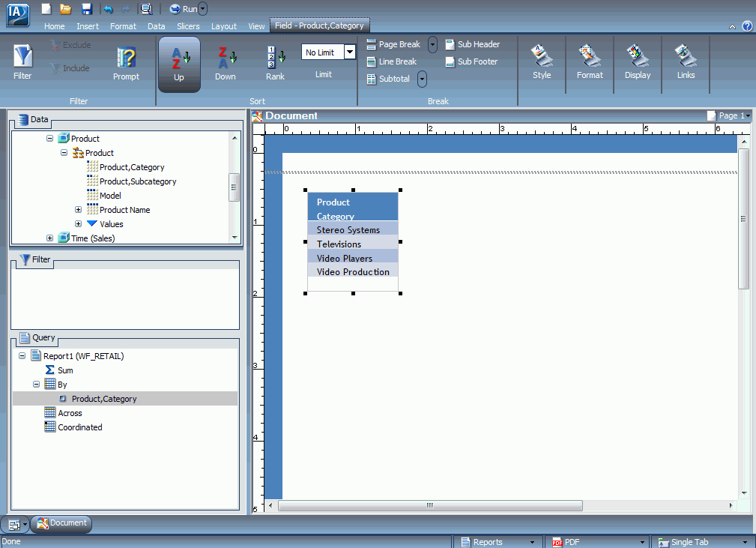Open the Help question mark icon
The image size is (756, 548).
pos(747,26)
